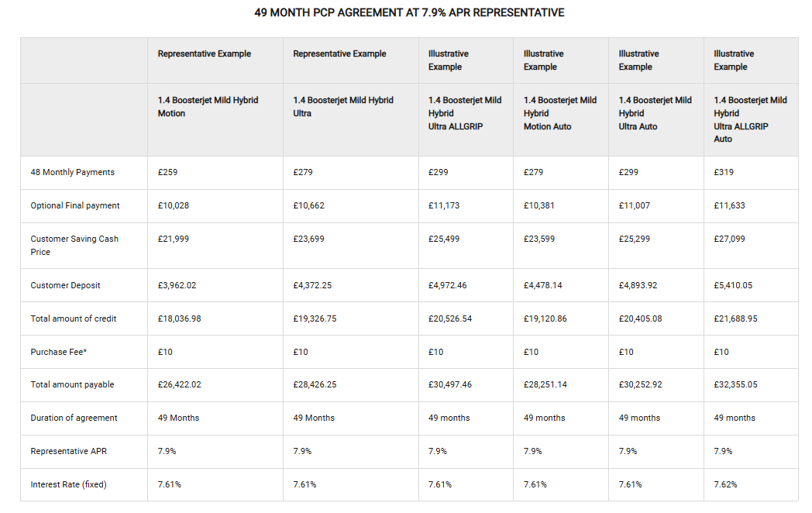Click the Purchase Fee* row label
Viewport: 812px width, 513px height.
point(57,352)
